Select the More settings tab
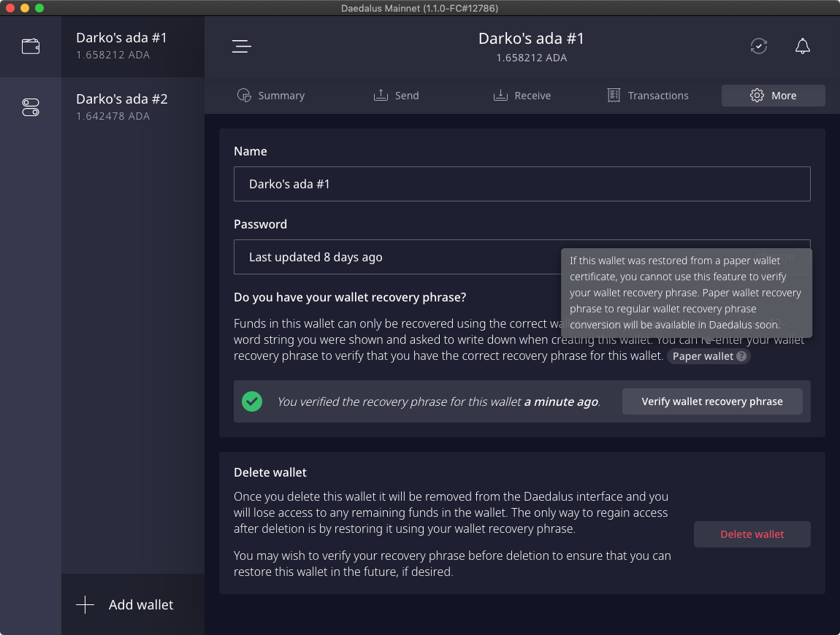Screen dimensions: 840x635 [773, 96]
